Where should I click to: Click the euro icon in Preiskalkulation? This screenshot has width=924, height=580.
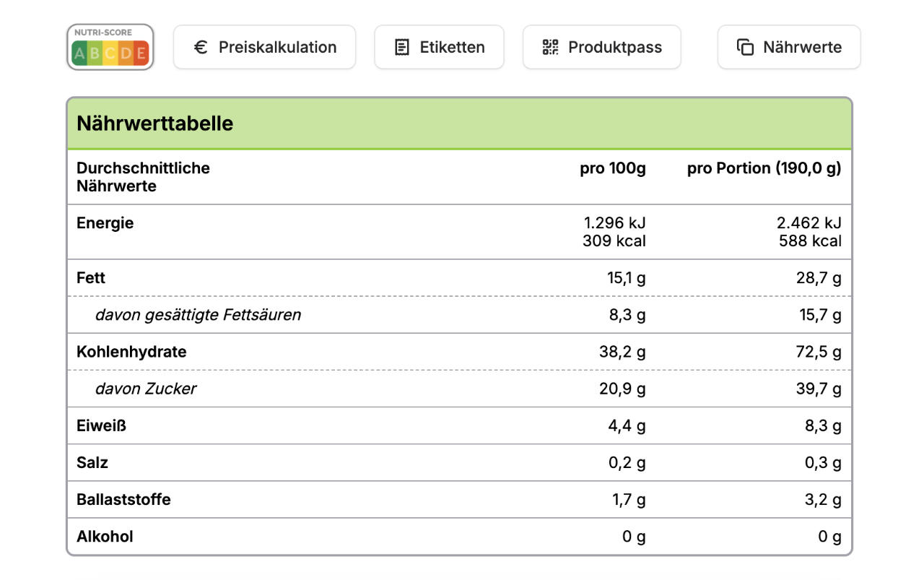pos(201,48)
